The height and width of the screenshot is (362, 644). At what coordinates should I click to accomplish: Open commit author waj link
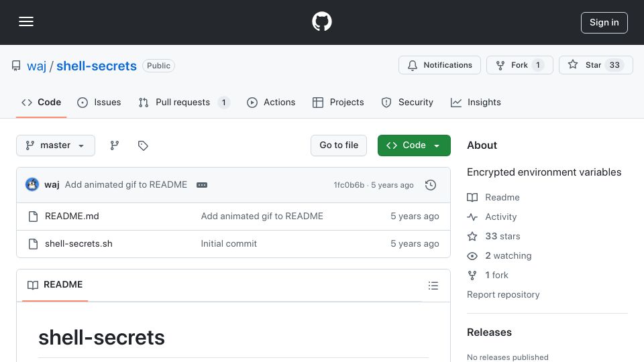click(x=52, y=185)
